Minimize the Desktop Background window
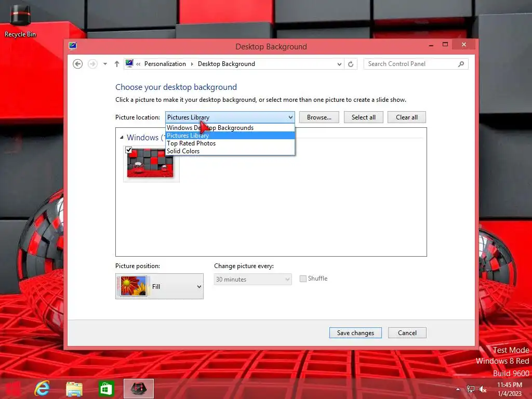This screenshot has width=532, height=399. [x=431, y=45]
